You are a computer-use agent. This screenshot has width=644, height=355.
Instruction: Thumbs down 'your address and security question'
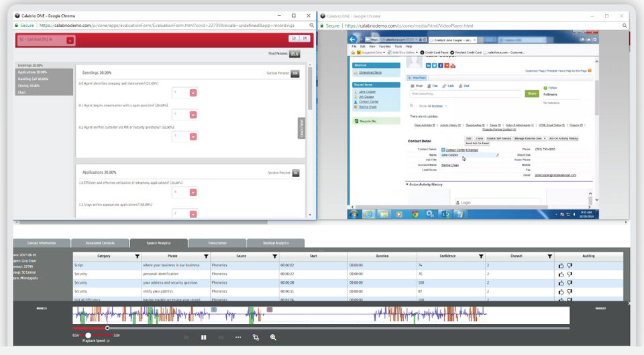(570, 283)
